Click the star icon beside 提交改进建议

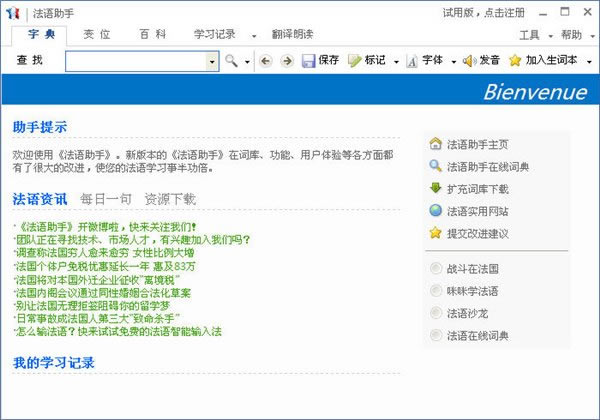pos(435,233)
